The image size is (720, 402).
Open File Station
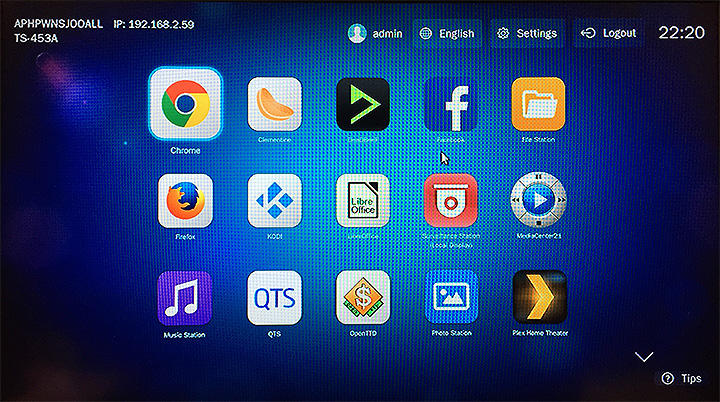pos(538,104)
